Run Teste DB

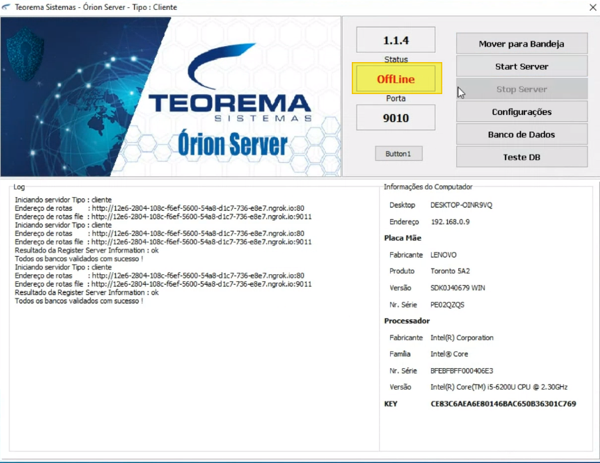522,157
